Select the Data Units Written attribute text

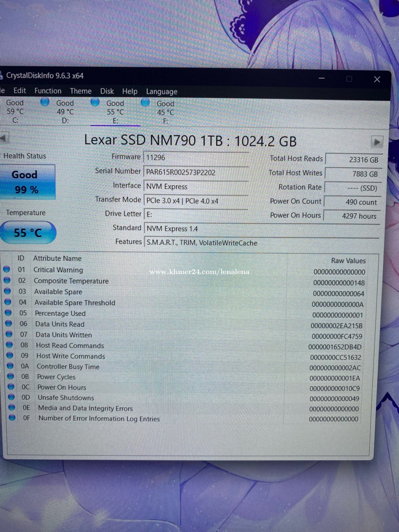click(64, 335)
